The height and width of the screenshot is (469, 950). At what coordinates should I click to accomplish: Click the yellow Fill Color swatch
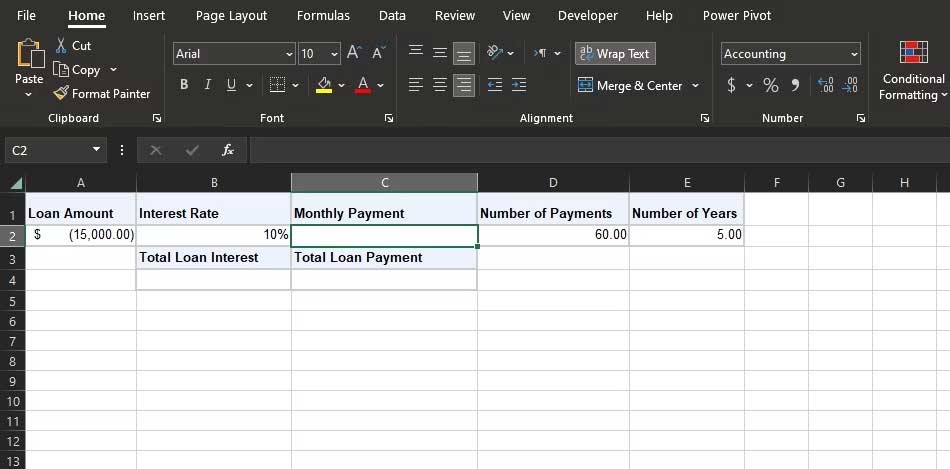coord(324,86)
